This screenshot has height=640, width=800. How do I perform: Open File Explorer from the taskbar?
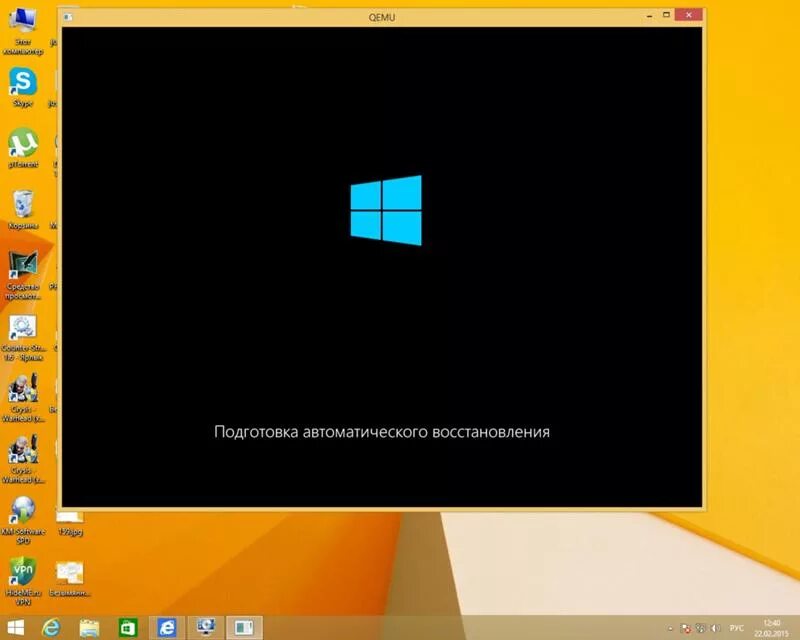point(89,627)
